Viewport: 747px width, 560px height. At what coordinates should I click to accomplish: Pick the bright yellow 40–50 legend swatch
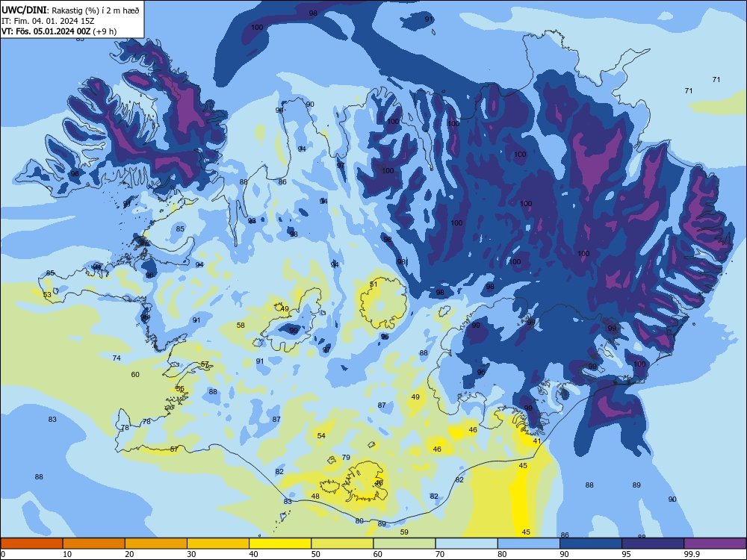tap(280, 544)
